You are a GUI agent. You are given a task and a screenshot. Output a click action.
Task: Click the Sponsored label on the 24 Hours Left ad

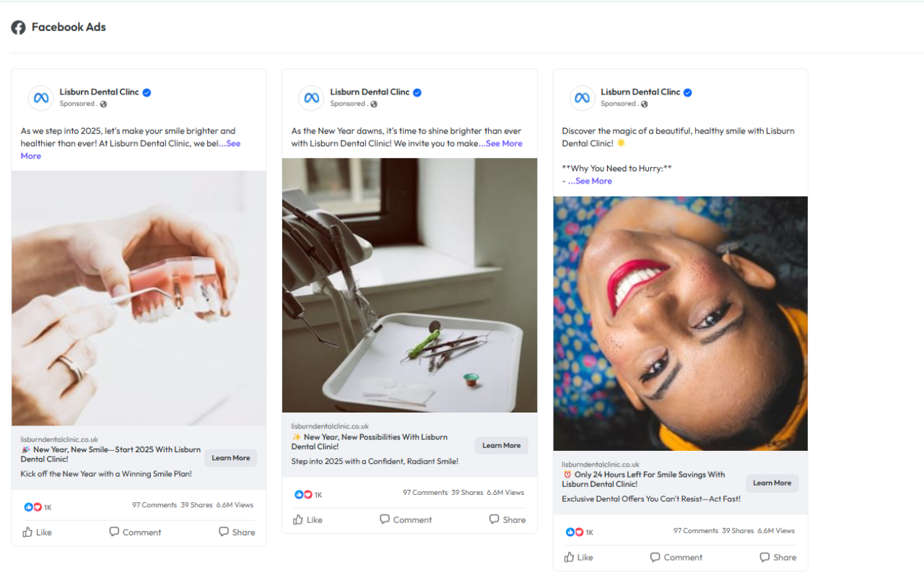pos(619,104)
